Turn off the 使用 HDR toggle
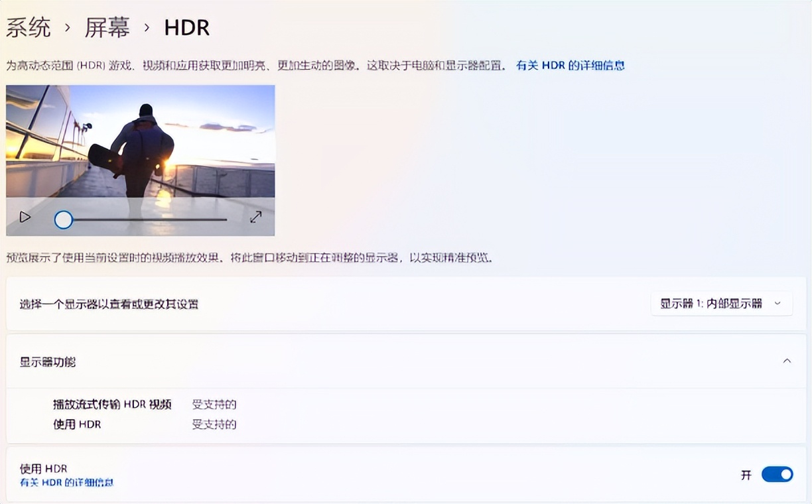Screen dimensions: 812x504 (778, 474)
